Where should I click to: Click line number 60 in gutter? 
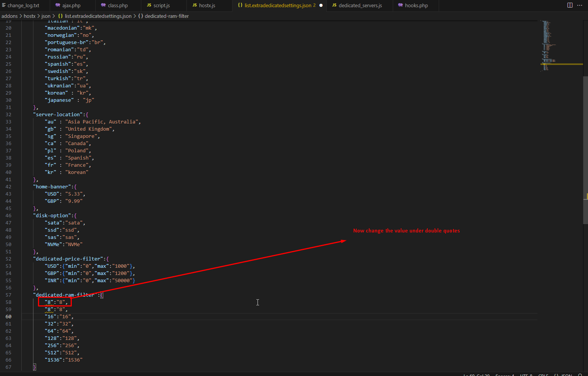pyautogui.click(x=8, y=317)
